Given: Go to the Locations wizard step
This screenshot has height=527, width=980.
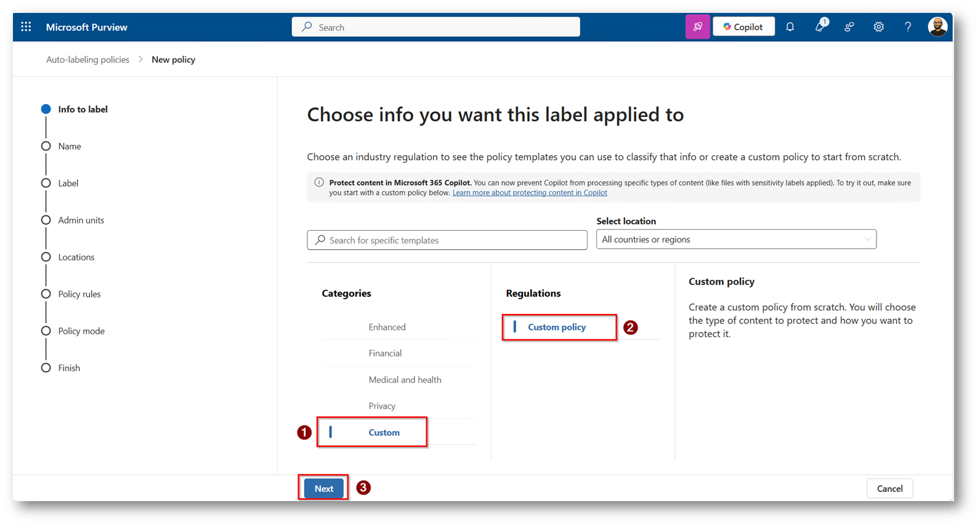Looking at the screenshot, I should pos(76,257).
